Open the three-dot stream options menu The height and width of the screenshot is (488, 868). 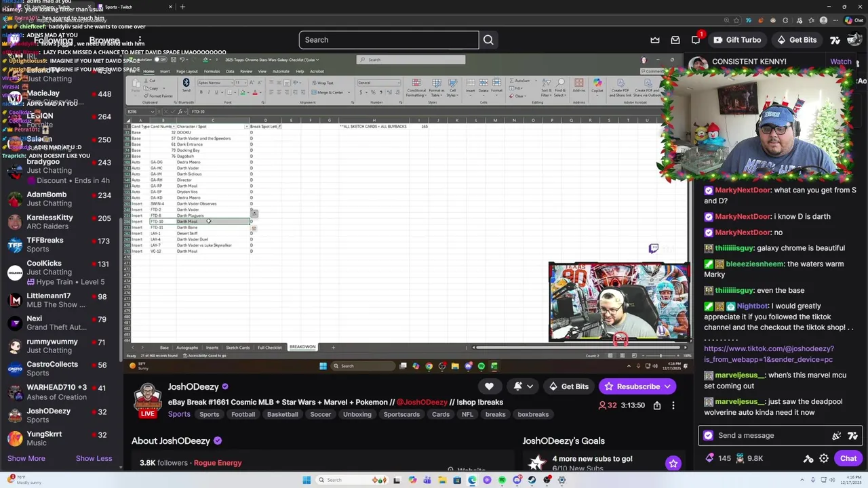tap(673, 405)
